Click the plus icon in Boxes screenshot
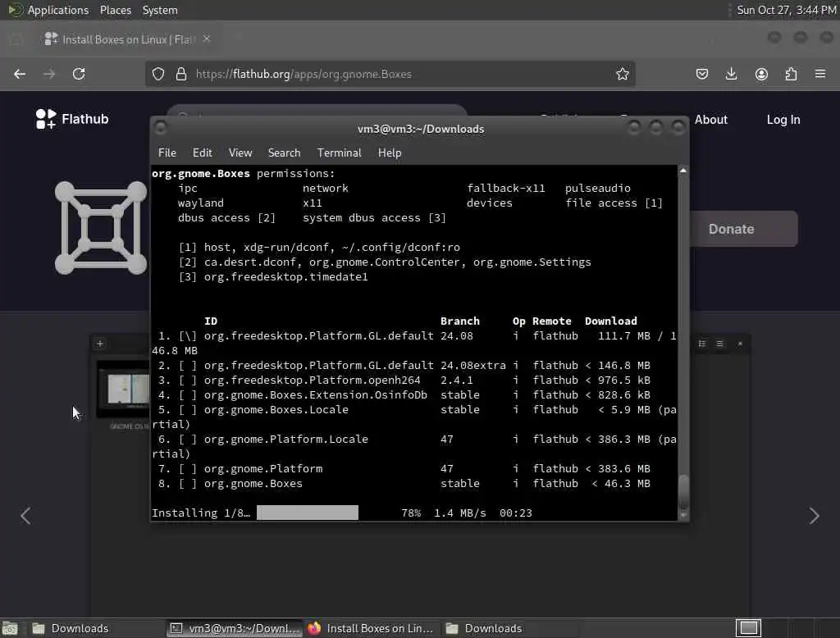This screenshot has height=638, width=840. pos(99,344)
